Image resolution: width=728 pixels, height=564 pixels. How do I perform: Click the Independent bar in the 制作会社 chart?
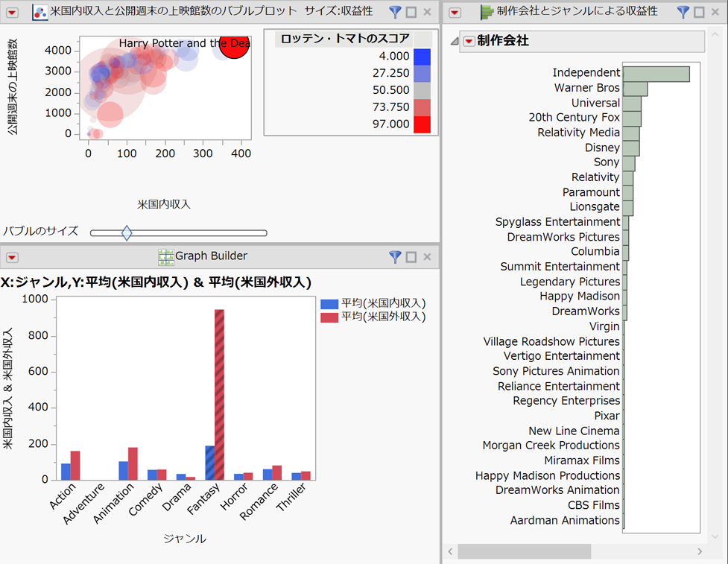(656, 73)
